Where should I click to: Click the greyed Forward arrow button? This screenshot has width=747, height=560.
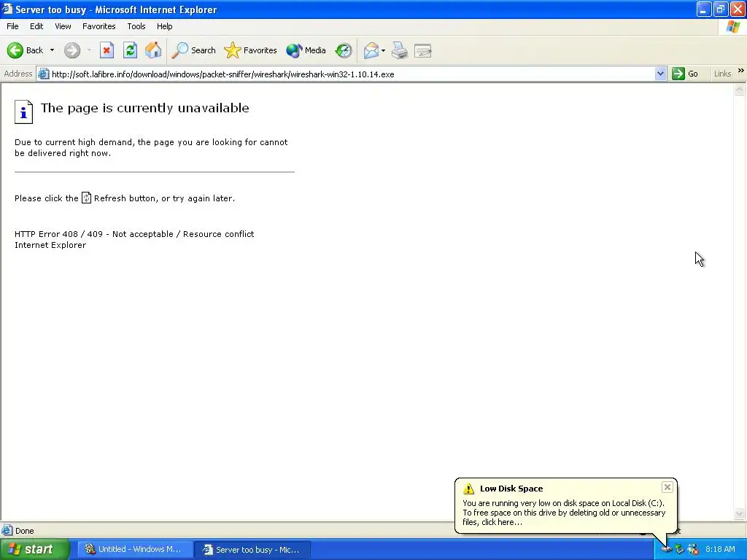[x=72, y=50]
